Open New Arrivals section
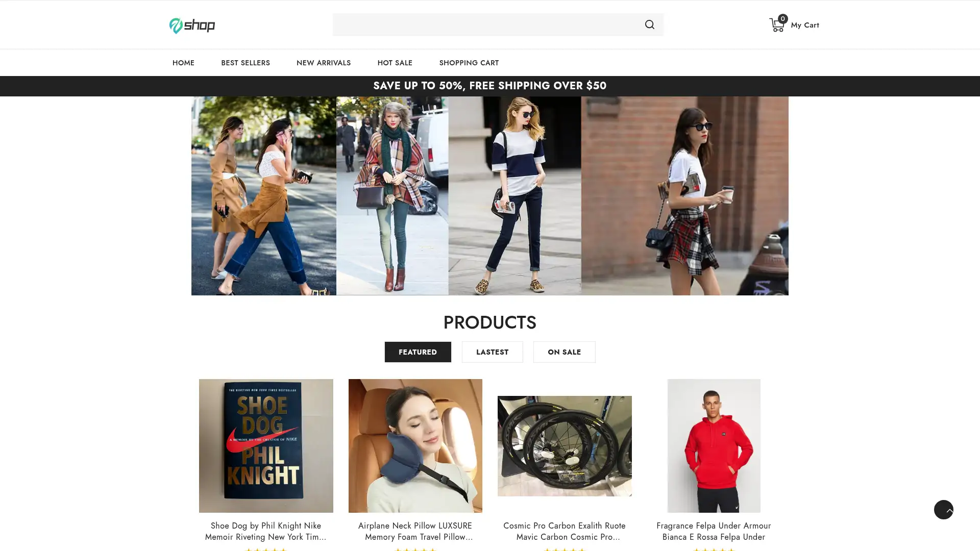 pos(323,63)
